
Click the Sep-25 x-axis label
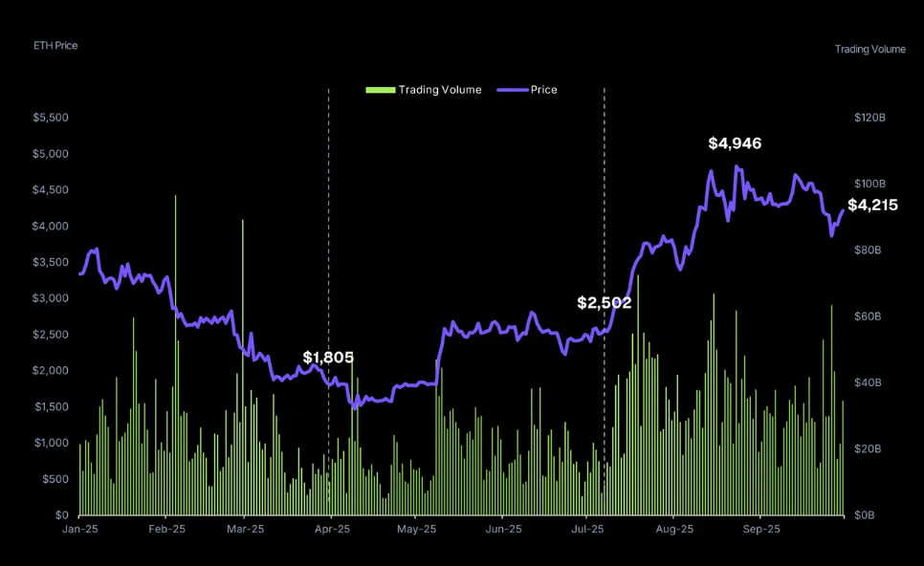[761, 529]
